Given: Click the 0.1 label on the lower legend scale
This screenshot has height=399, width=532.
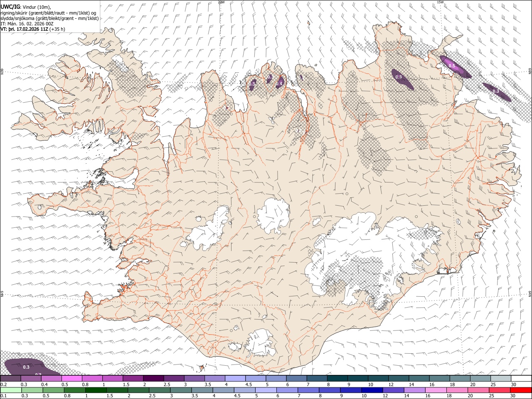Looking at the screenshot, I should [x=3, y=396].
